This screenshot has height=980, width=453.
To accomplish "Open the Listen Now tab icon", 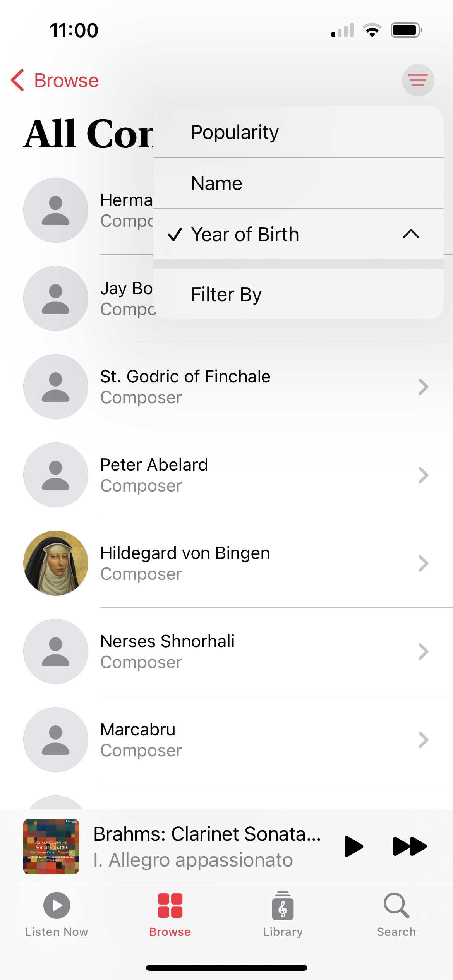I will [x=57, y=905].
